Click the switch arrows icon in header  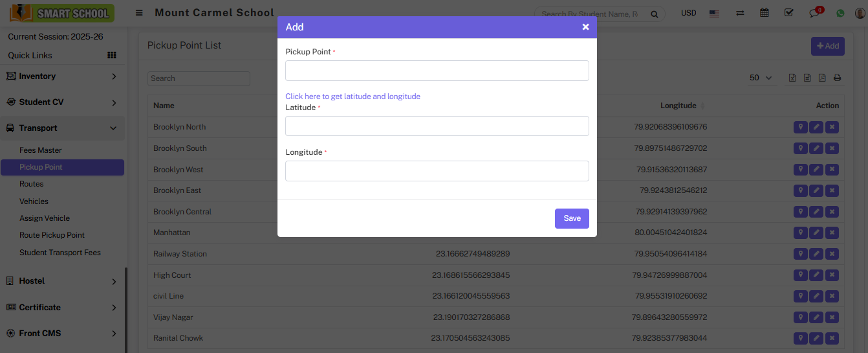(x=740, y=13)
